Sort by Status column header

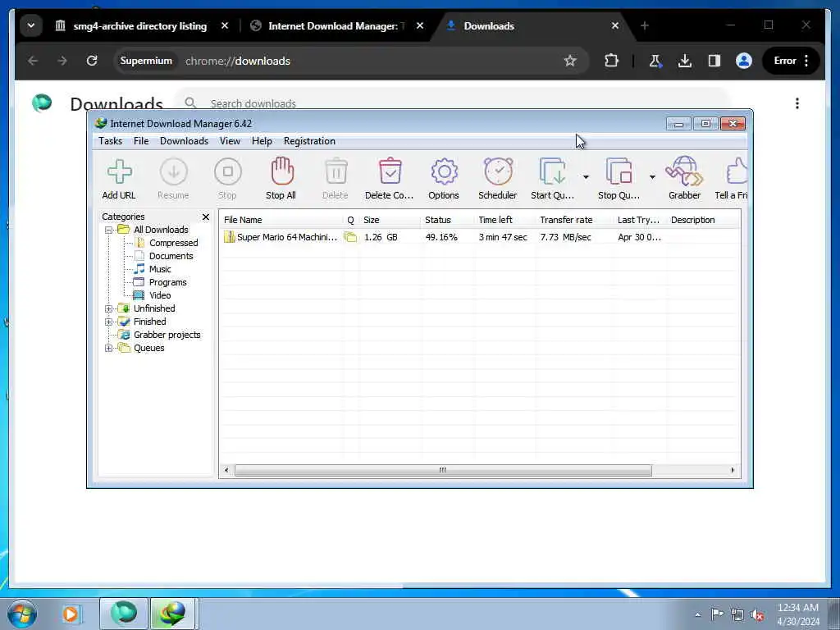[x=447, y=220]
